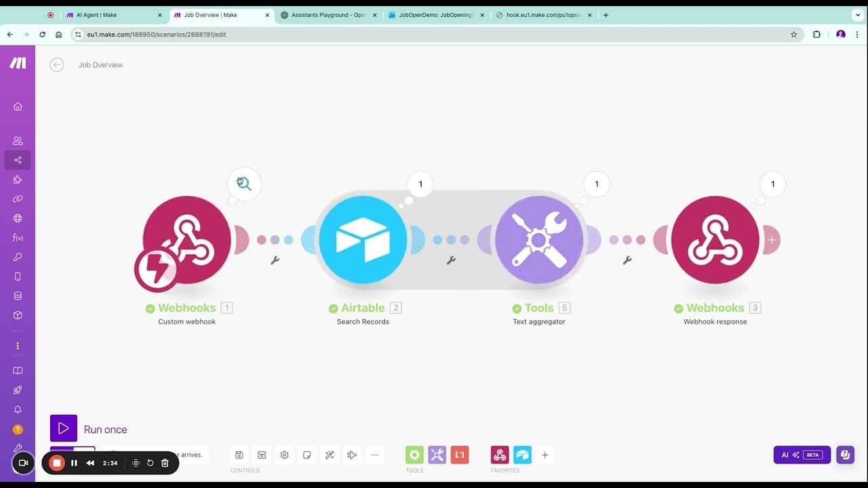The image size is (868, 488).
Task: Open Help question mark icon
Action: pos(18,429)
